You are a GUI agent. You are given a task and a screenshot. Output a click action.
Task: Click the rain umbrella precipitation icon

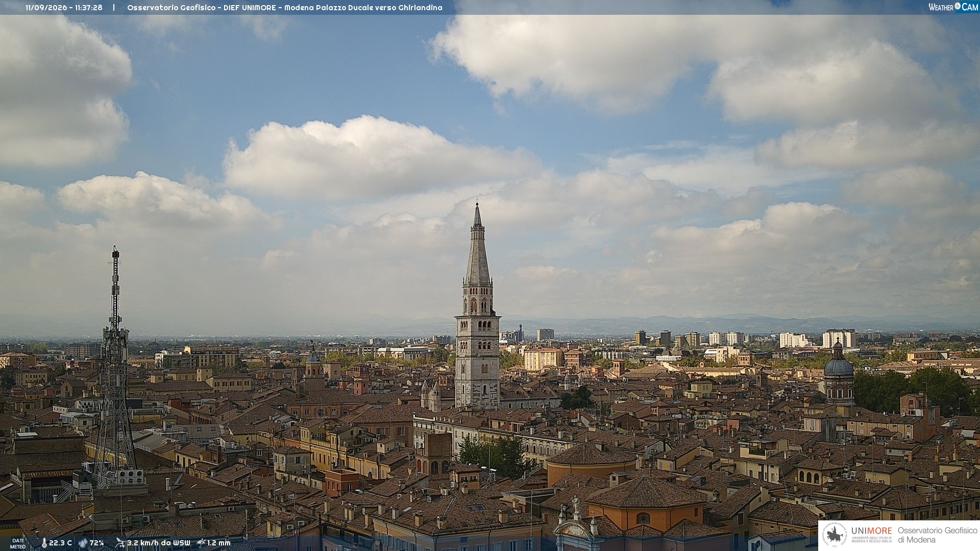[x=201, y=543]
